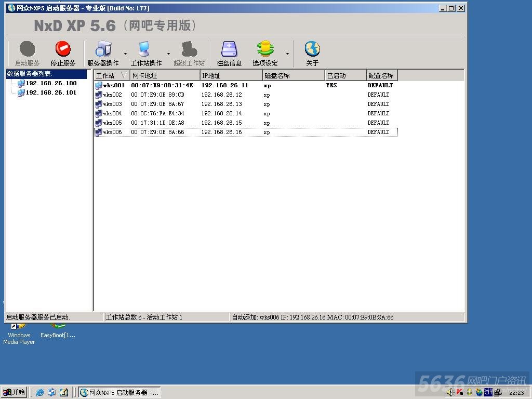Open 选项设定 options settings
532x399 pixels.
(265, 54)
